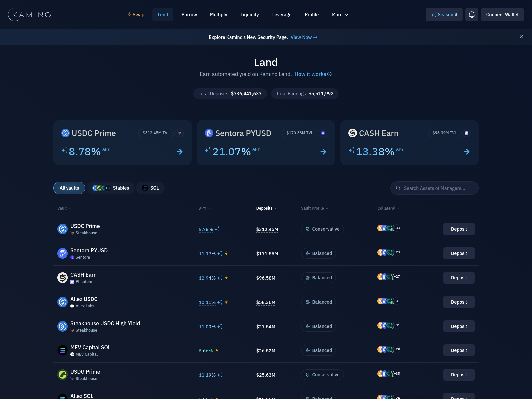
Task: Click the SOL icon in MEV Capital SOL row
Action: point(63,350)
